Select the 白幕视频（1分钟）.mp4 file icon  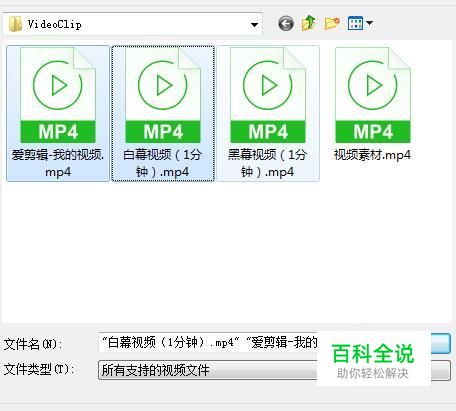(163, 95)
